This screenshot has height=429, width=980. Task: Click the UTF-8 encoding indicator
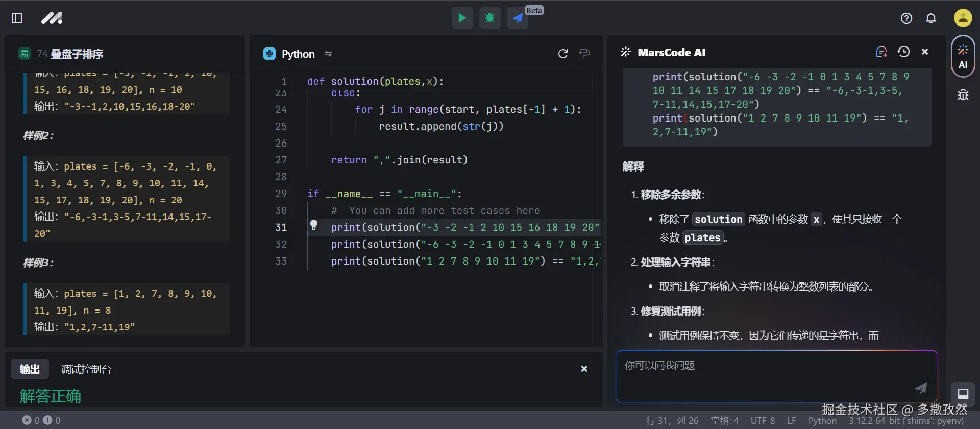(x=763, y=421)
